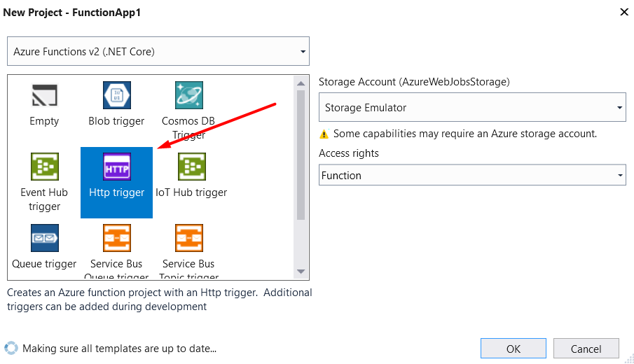Expand the Storage Account dropdown
This screenshot has height=364, width=634.
[472, 108]
